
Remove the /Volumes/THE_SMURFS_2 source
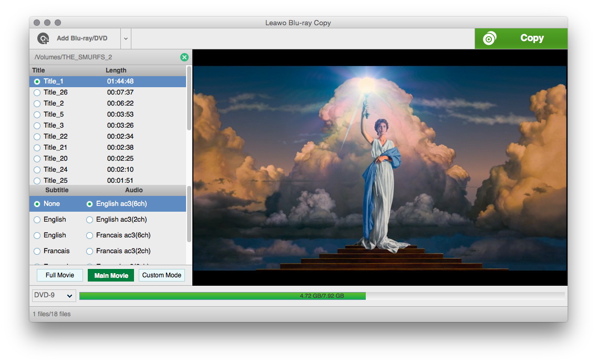tap(184, 57)
